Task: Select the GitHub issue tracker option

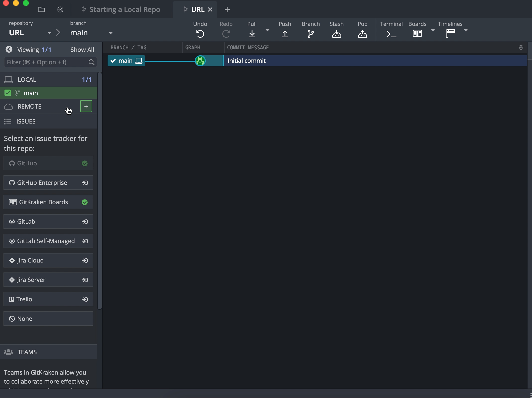Action: [x=48, y=163]
